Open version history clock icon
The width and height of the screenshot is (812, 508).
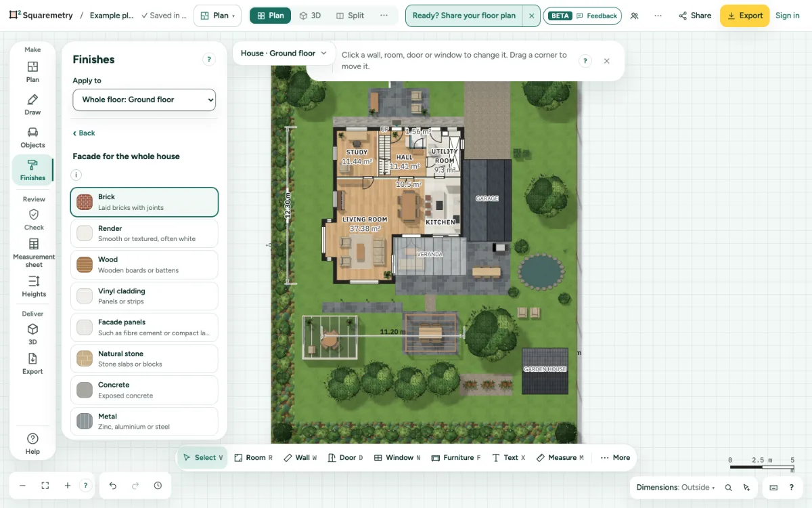pyautogui.click(x=158, y=486)
